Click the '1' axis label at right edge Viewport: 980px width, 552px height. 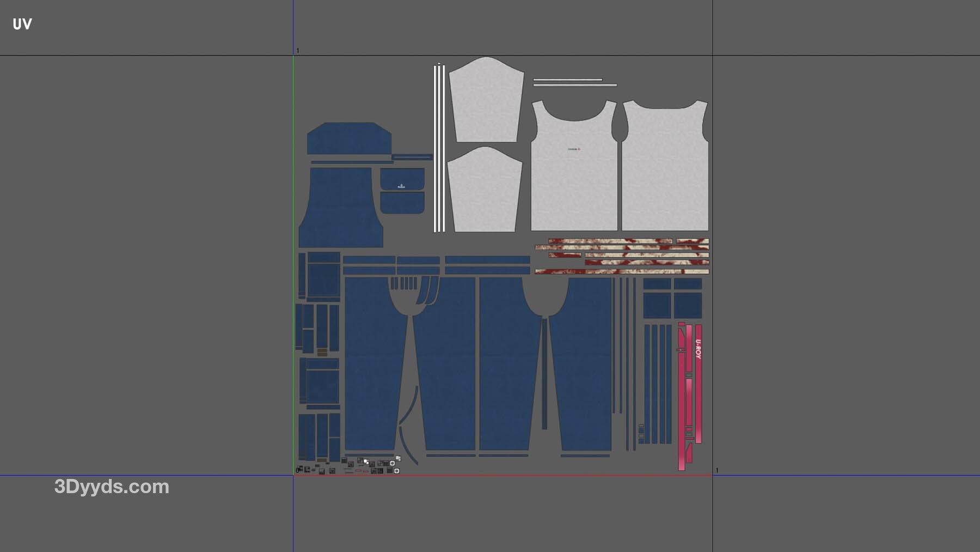point(717,470)
